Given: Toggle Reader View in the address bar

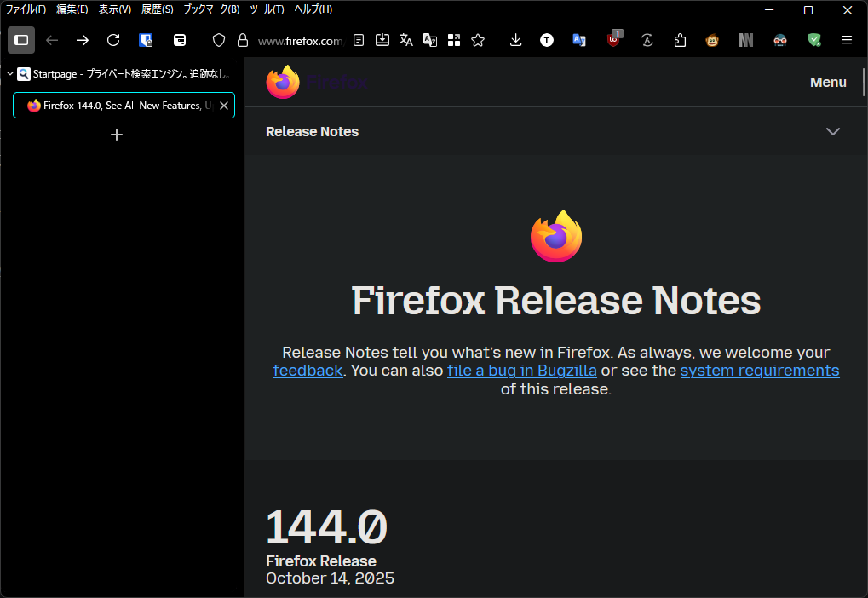Looking at the screenshot, I should 359,40.
